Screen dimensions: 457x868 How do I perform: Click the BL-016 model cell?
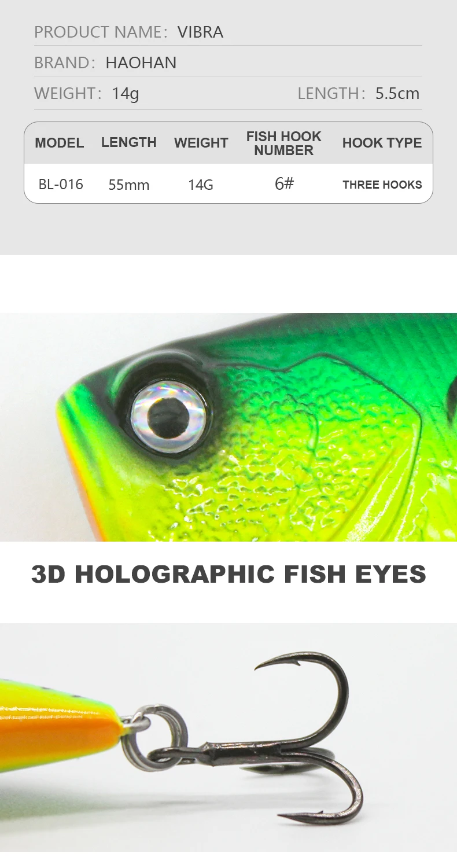(61, 185)
